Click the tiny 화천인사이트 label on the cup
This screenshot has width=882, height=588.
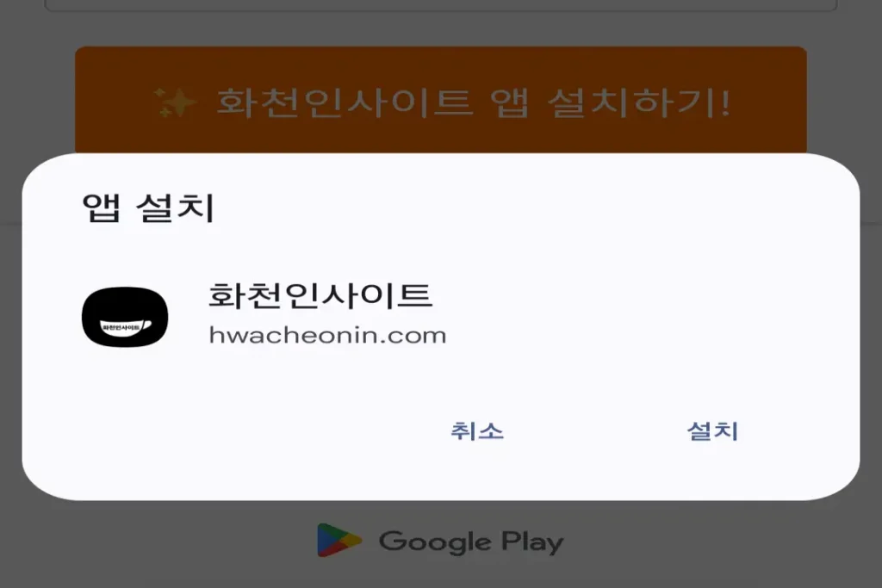pos(121,326)
